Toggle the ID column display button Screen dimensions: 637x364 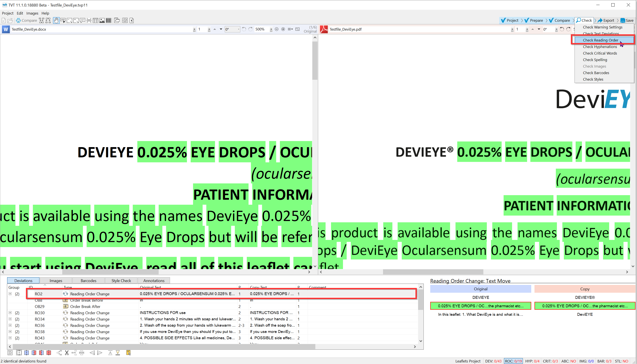(10, 352)
